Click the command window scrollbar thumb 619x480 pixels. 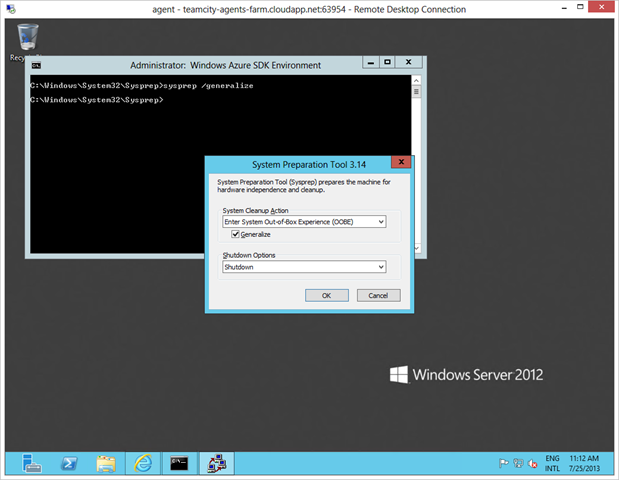click(416, 92)
